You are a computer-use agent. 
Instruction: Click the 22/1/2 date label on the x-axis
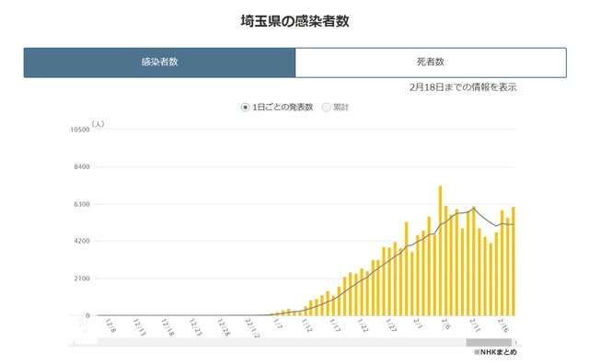252,328
